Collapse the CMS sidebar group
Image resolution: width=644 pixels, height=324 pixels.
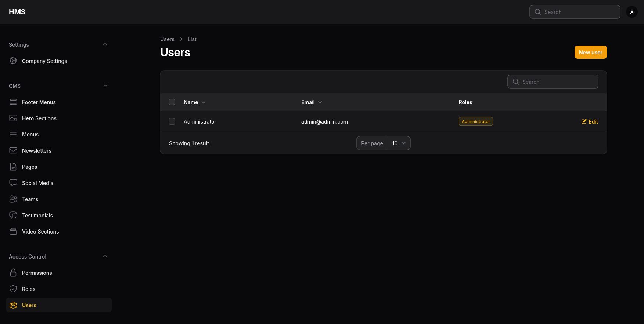pyautogui.click(x=105, y=86)
